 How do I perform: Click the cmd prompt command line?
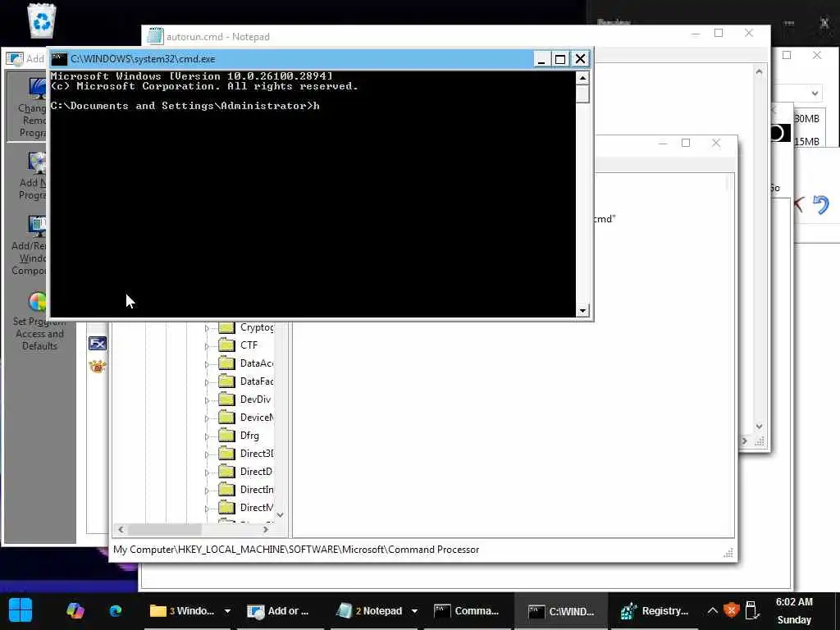pyautogui.click(x=185, y=106)
